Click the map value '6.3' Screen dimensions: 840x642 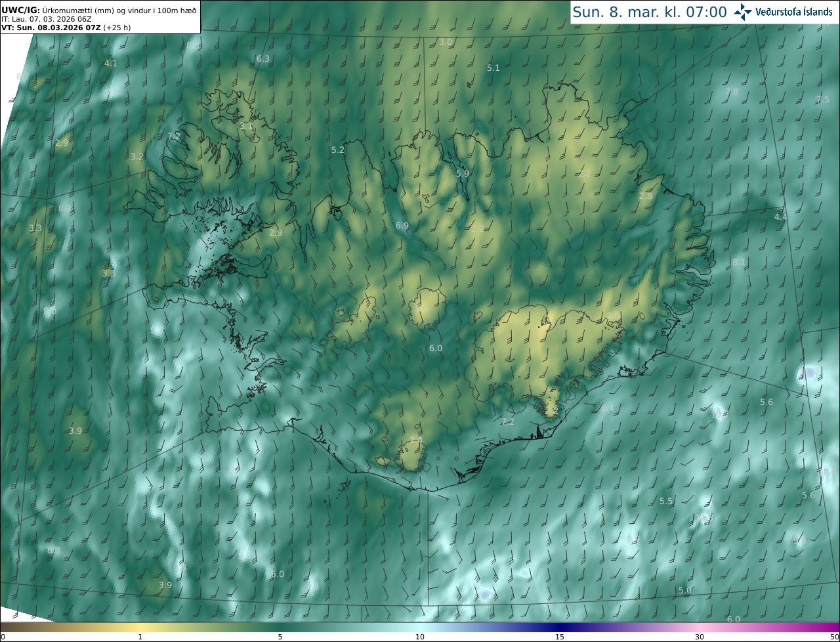tap(263, 58)
